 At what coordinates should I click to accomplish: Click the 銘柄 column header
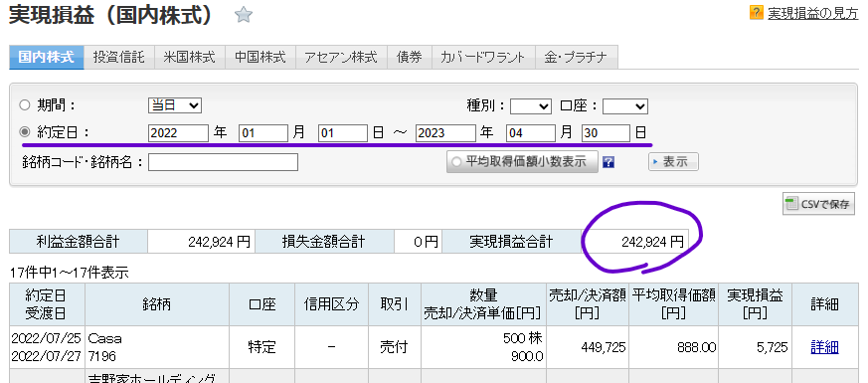[157, 304]
